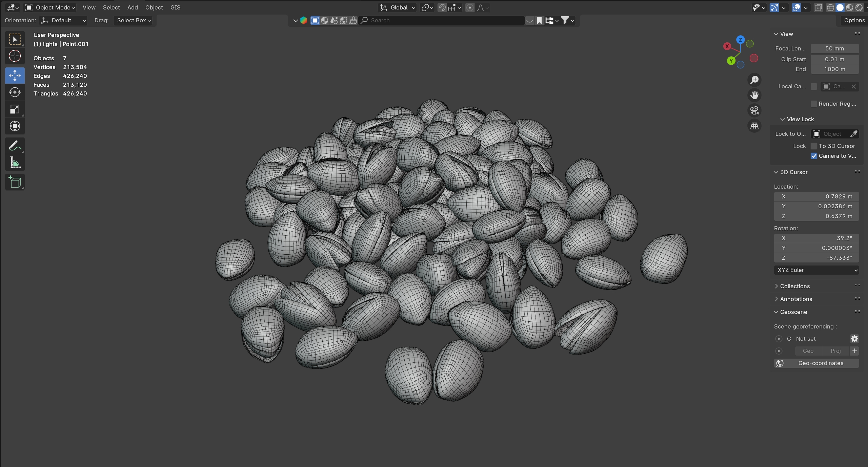Open the GIS menu
This screenshot has width=868, height=467.
tap(175, 7)
